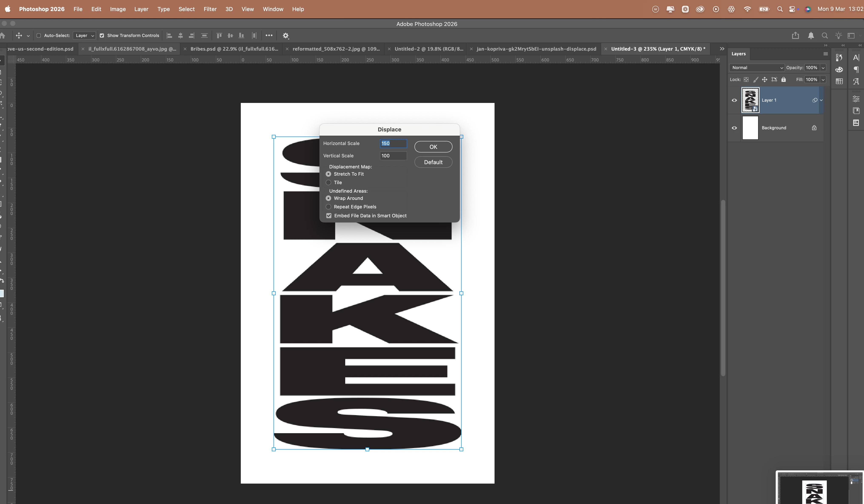Viewport: 864px width, 504px height.
Task: Uncheck Embed File Data in Smart Object
Action: (x=329, y=216)
